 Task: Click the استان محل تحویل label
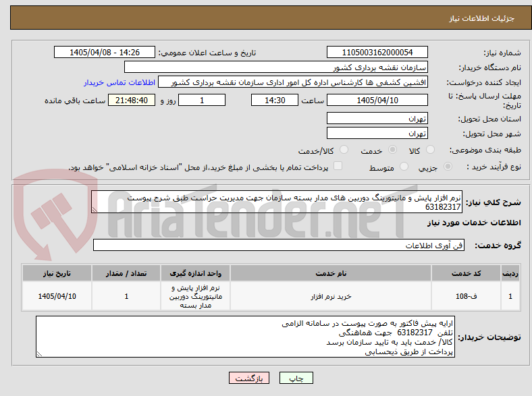[489, 119]
